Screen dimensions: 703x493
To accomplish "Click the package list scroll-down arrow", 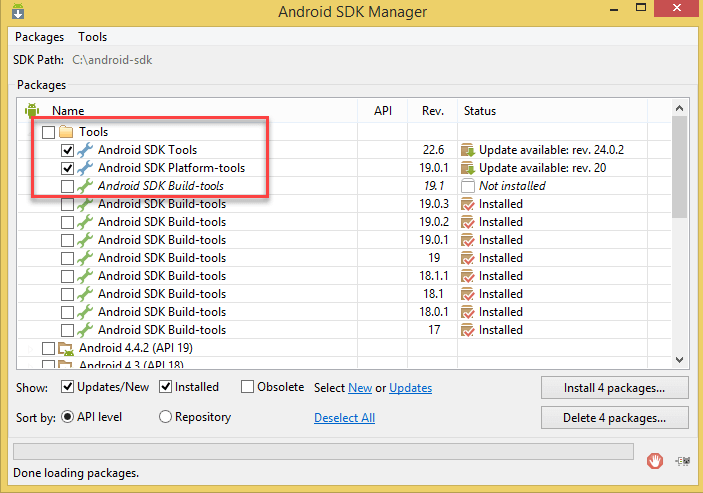I will pos(680,359).
